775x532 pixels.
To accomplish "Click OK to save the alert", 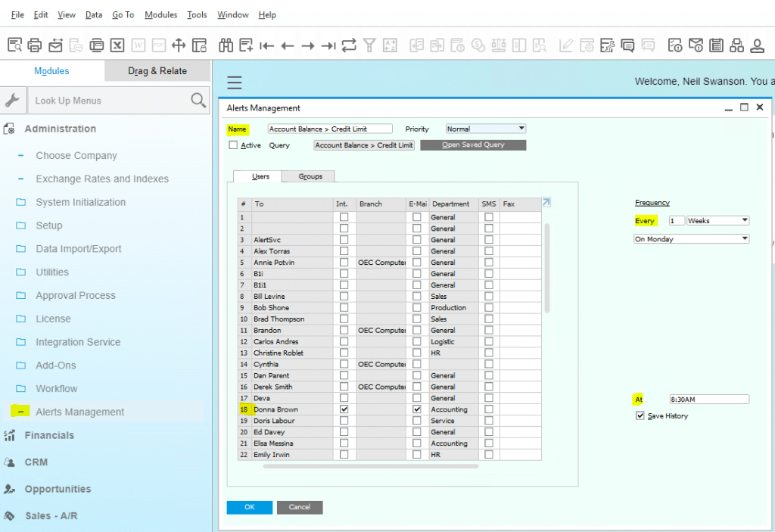I will pos(249,507).
